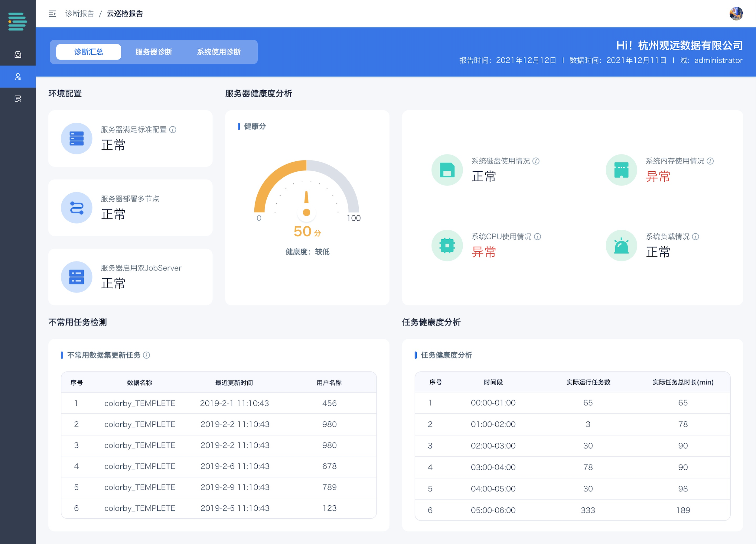Click time slot 04:00-05:00
The width and height of the screenshot is (756, 544).
(x=493, y=489)
